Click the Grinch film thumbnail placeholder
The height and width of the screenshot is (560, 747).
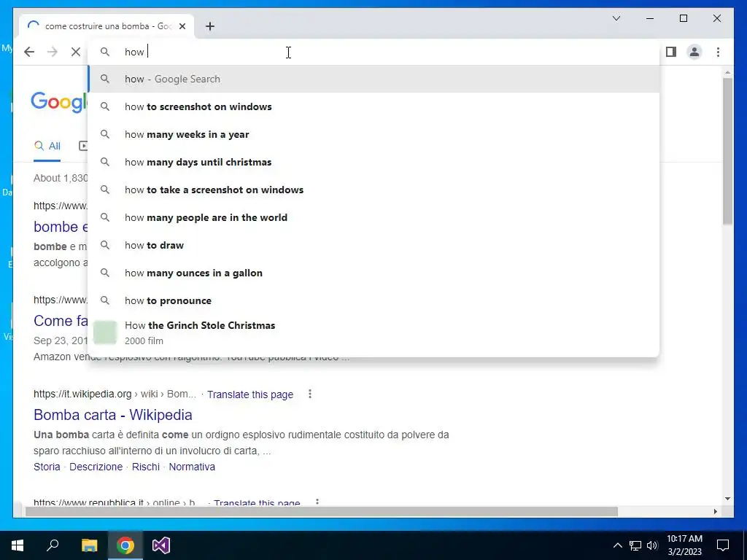tap(105, 332)
